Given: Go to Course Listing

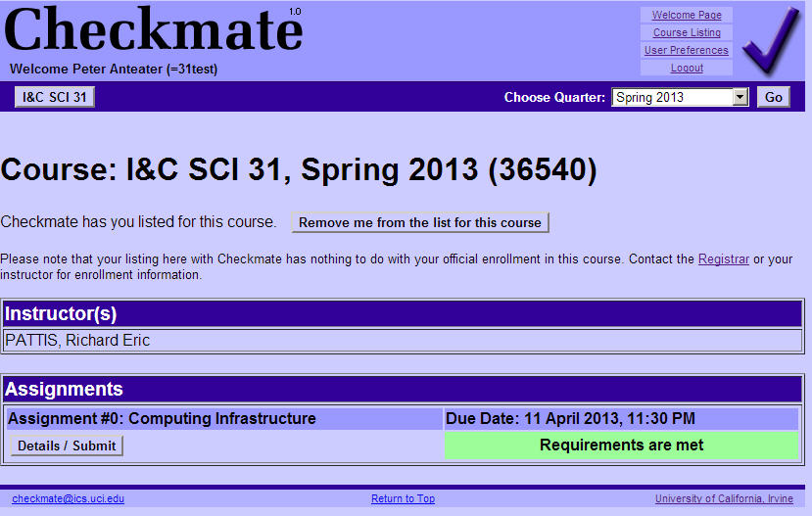Looking at the screenshot, I should tap(686, 32).
